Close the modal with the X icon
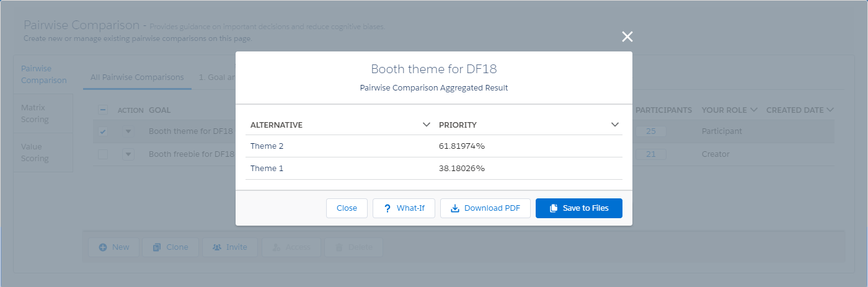The width and height of the screenshot is (868, 287). click(x=627, y=37)
